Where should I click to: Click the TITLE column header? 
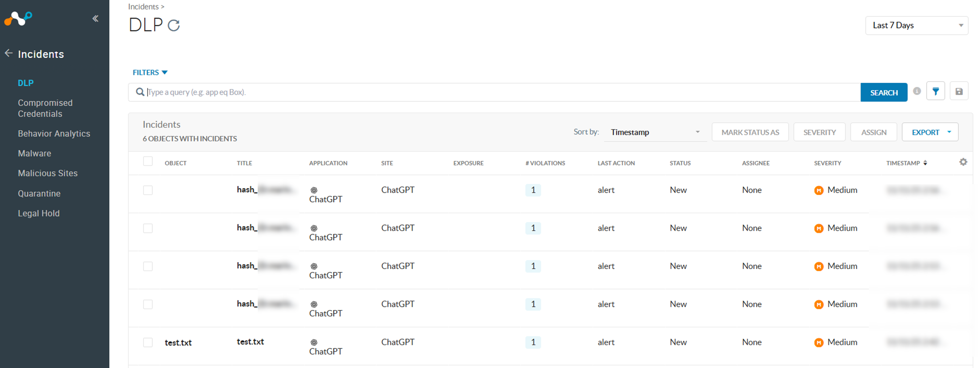(245, 163)
